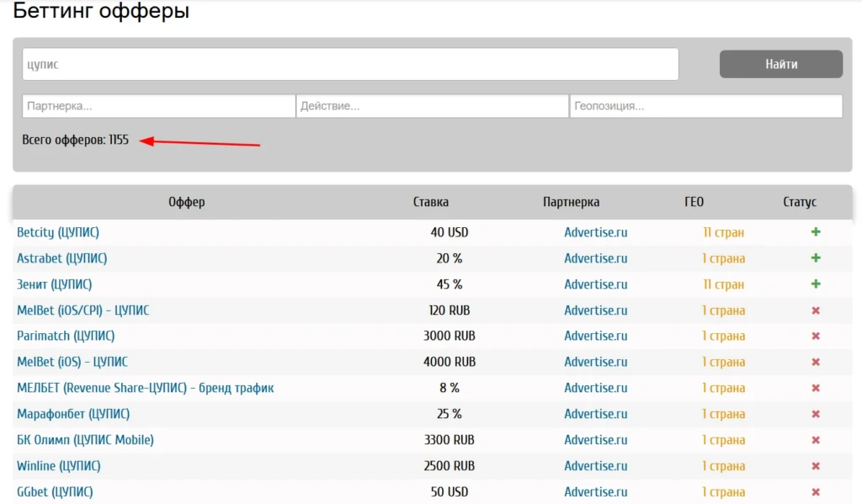862x504 pixels.
Task: Click red cross status for MelBet (iOS) - ЦУПИС
Action: [x=816, y=362]
